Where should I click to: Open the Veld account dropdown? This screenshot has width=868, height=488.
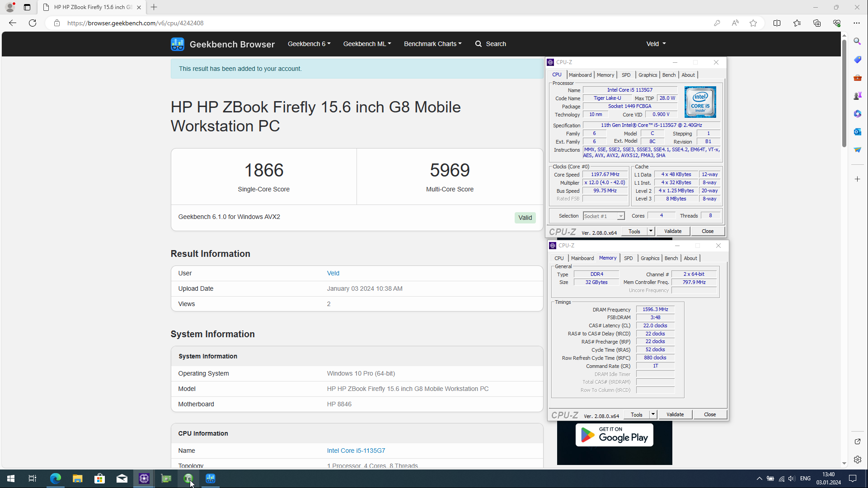(x=656, y=44)
